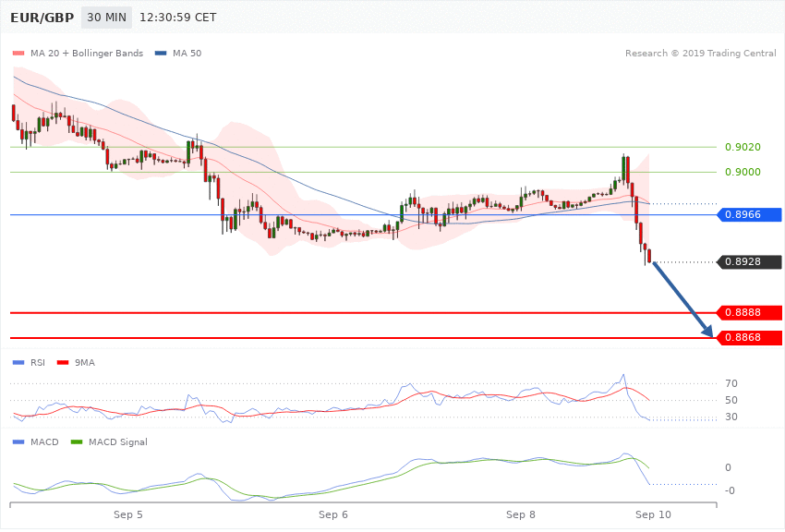The image size is (785, 532).
Task: Click the RSI 70 level label
Action: coord(731,383)
